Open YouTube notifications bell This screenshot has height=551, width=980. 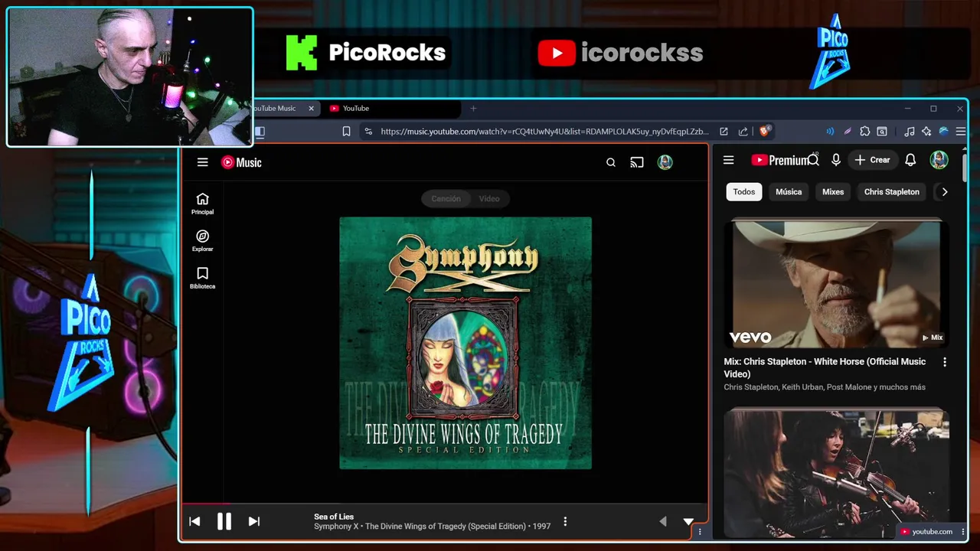910,160
